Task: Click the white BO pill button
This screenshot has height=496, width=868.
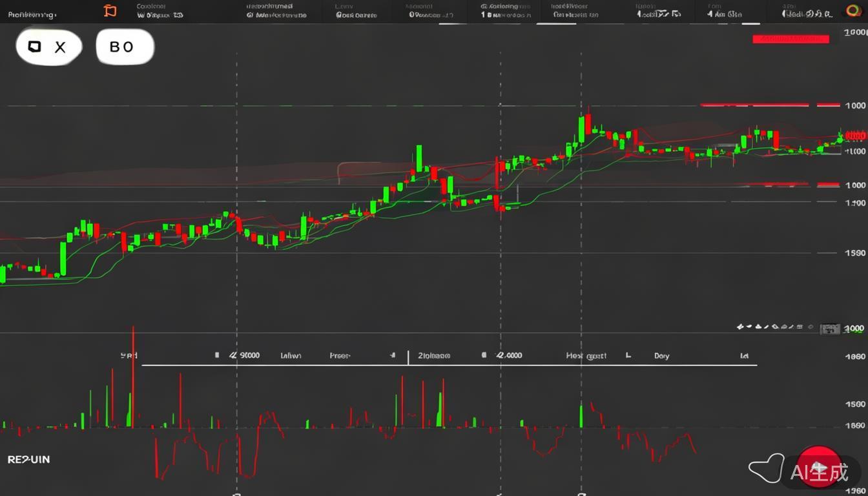Action: point(125,47)
